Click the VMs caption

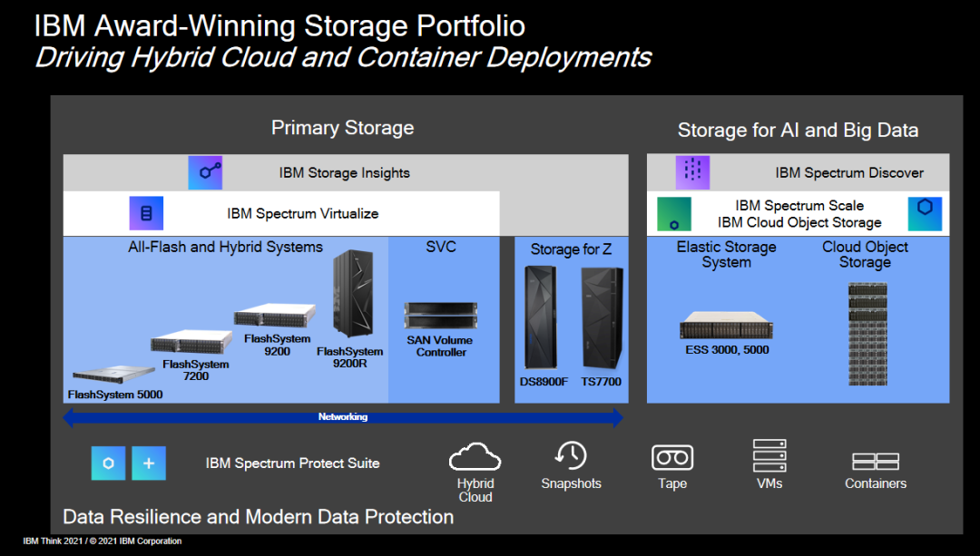(769, 483)
